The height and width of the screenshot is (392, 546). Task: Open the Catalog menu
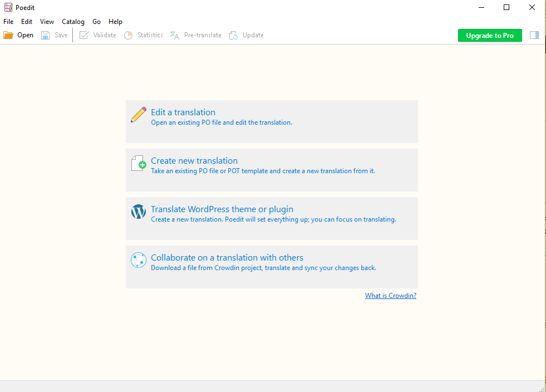pos(73,22)
